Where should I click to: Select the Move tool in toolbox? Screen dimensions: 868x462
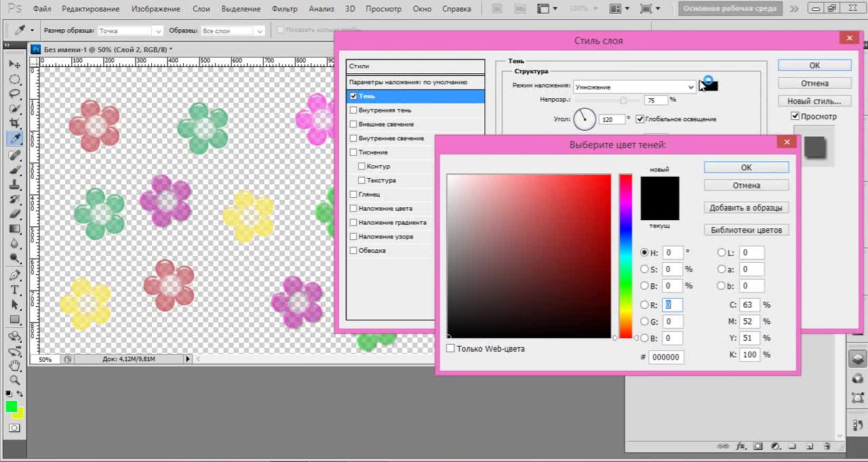[x=14, y=64]
